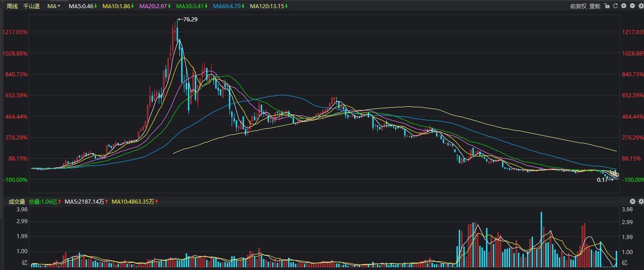644x270 pixels.
Task: Click the left axis -100.00% label
Action: click(16, 180)
